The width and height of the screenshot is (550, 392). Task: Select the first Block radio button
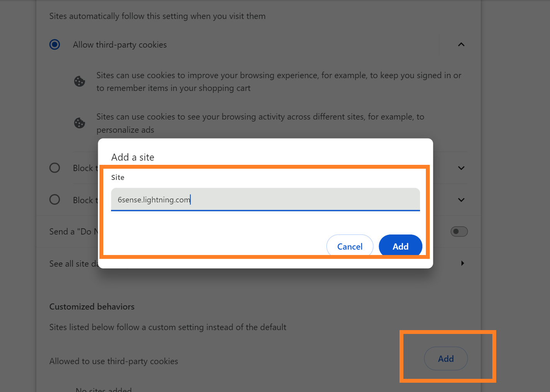tap(55, 168)
